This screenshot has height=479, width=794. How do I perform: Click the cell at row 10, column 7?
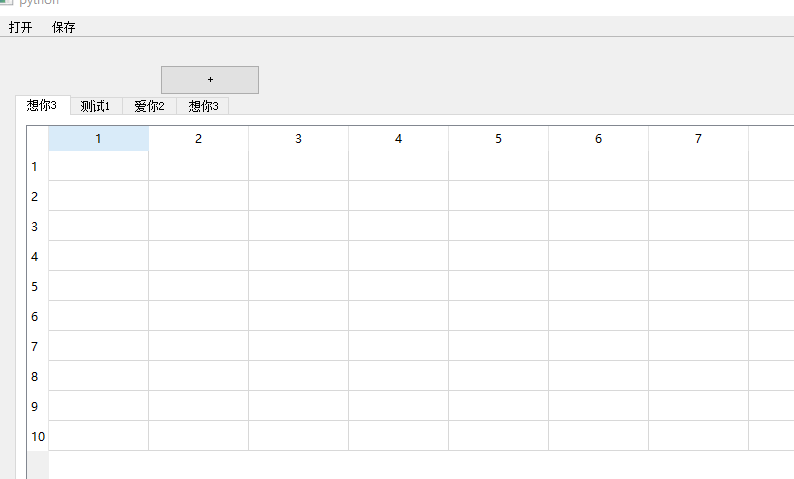pyautogui.click(x=698, y=435)
